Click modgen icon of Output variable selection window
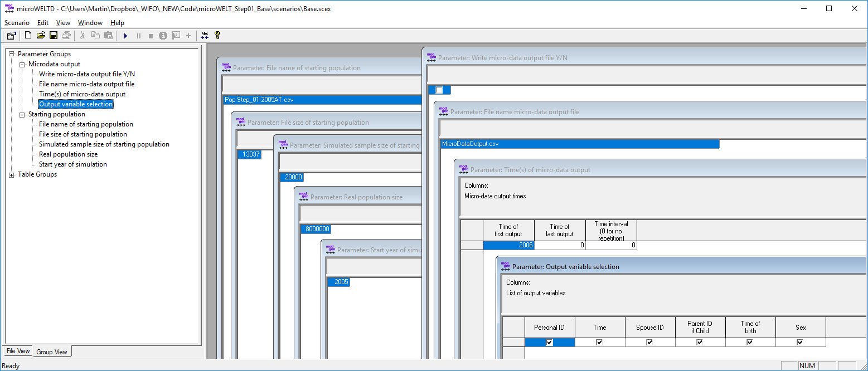This screenshot has height=371, width=868. click(x=506, y=266)
